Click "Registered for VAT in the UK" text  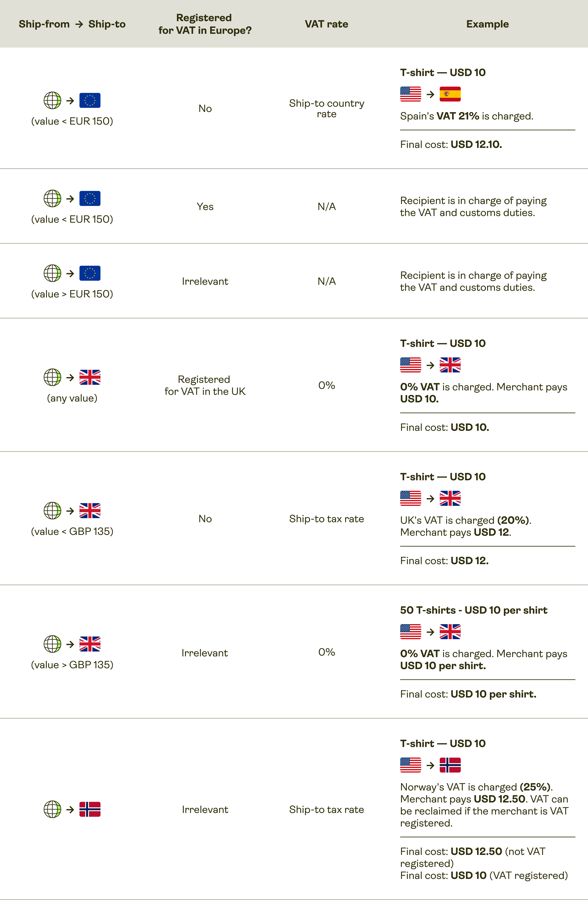(x=205, y=385)
